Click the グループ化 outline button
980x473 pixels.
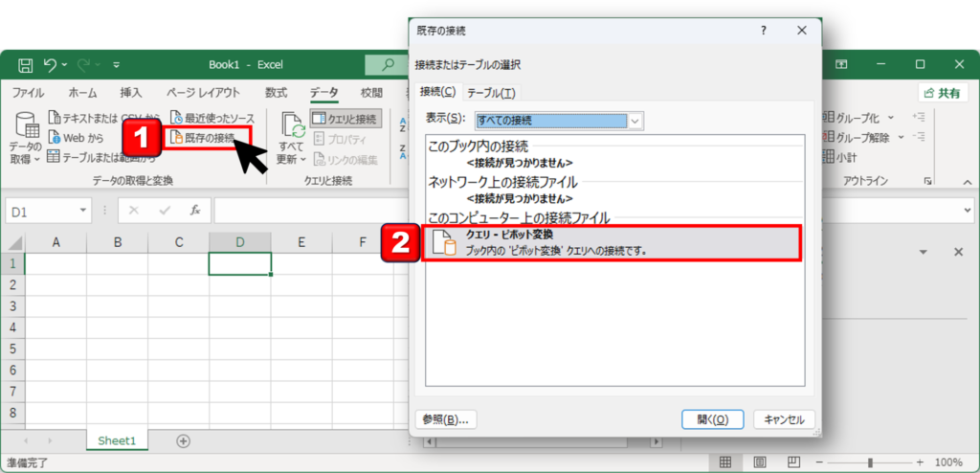click(x=858, y=117)
